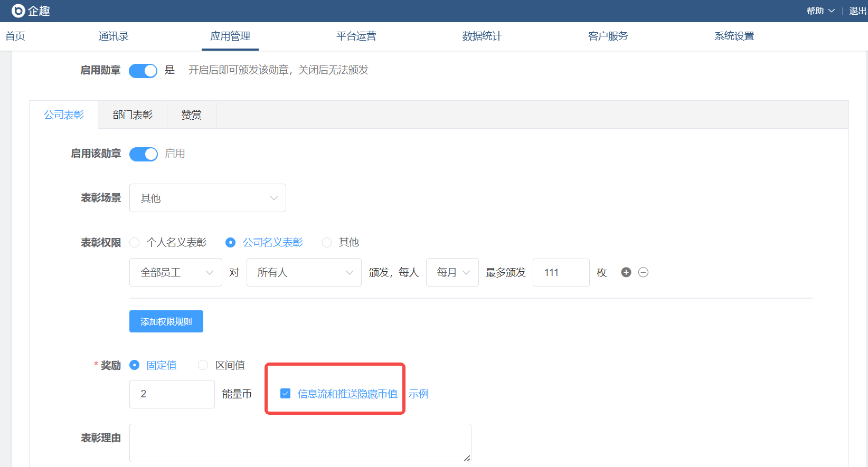The width and height of the screenshot is (868, 467).
Task: Go to 数据统计 in navigation
Action: [482, 36]
